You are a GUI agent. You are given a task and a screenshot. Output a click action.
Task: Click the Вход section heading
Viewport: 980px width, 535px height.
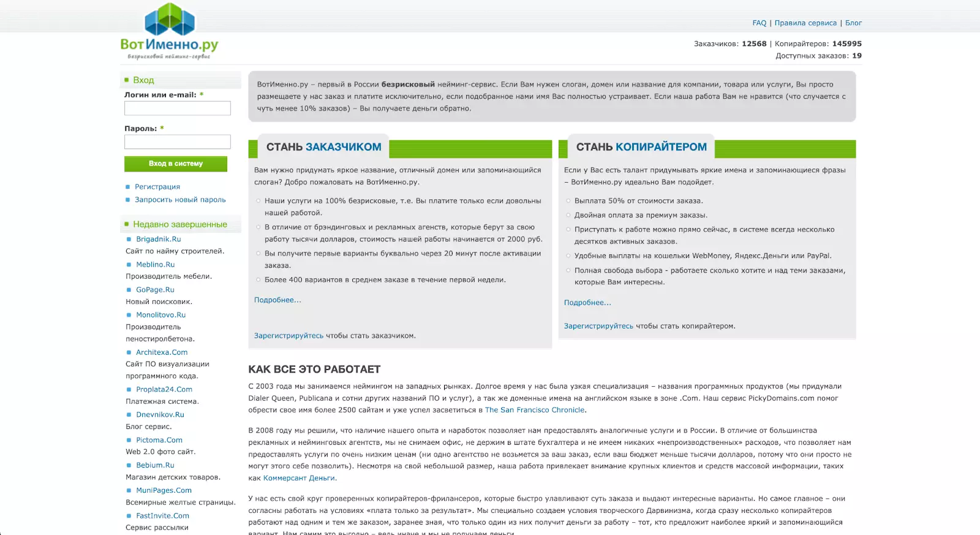[x=143, y=80]
